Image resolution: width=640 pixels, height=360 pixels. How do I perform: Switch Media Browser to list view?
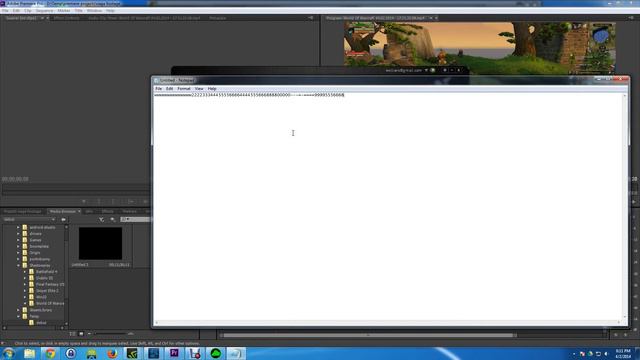coord(72,334)
